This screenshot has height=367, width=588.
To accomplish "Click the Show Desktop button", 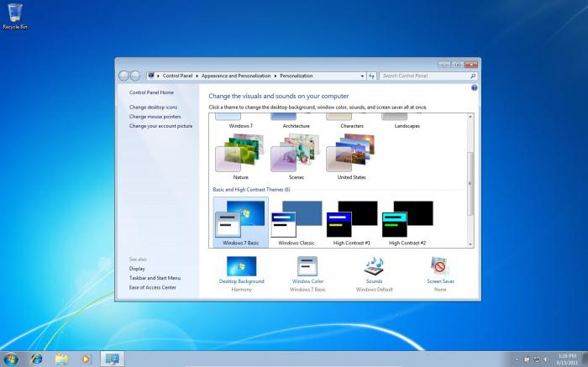I will [x=585, y=359].
